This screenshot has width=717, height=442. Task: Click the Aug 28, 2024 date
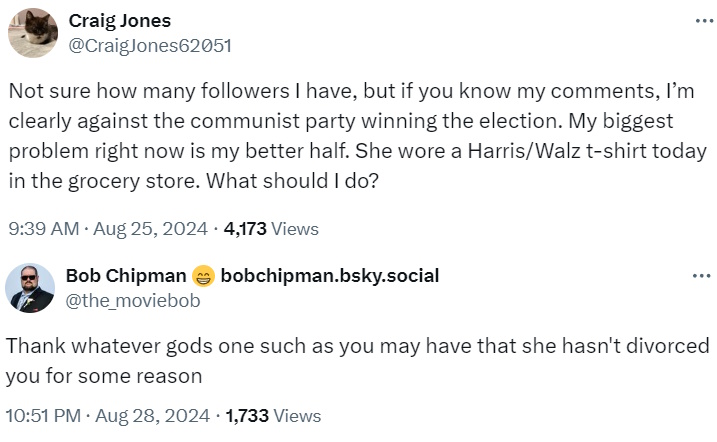coord(156,415)
